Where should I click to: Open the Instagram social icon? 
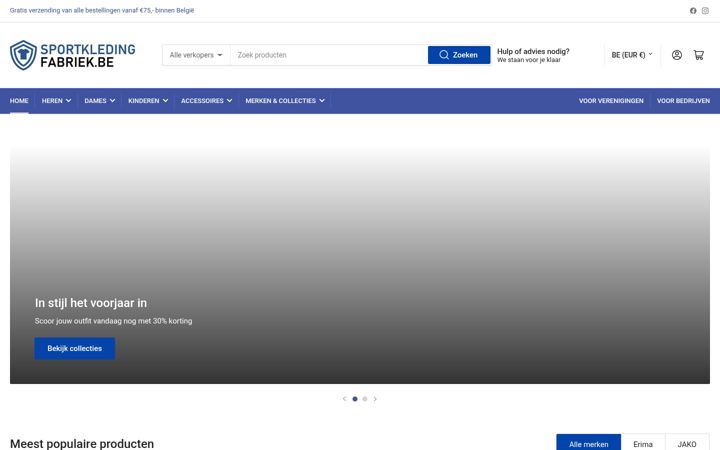[x=705, y=11]
